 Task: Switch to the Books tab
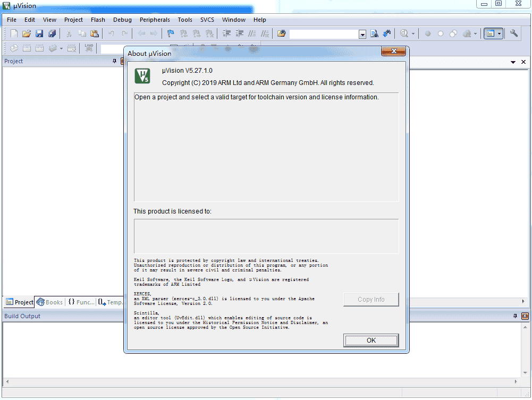point(49,302)
